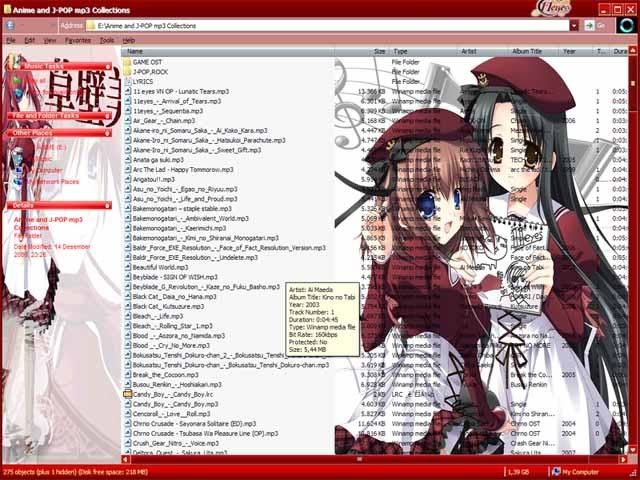Click the mp3 icon beside Air_Gear_-_Chain.mp3

tap(128, 121)
